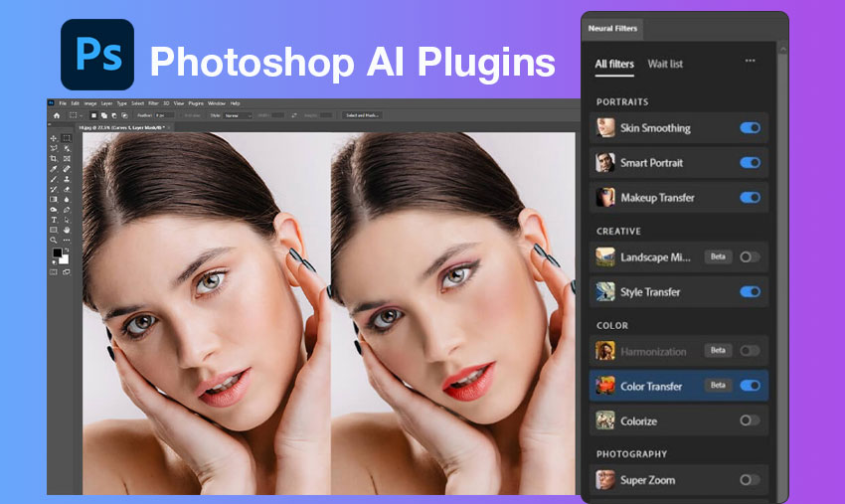Select the Pen tool
The height and width of the screenshot is (504, 845).
click(x=67, y=209)
